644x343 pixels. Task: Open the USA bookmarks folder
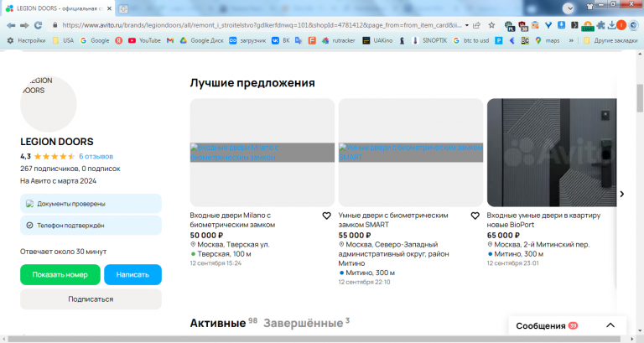(x=63, y=40)
